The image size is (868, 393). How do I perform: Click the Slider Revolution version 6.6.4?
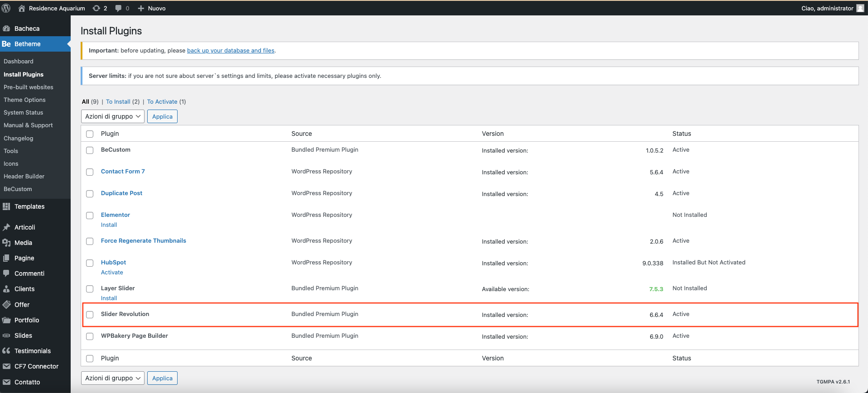(x=656, y=315)
